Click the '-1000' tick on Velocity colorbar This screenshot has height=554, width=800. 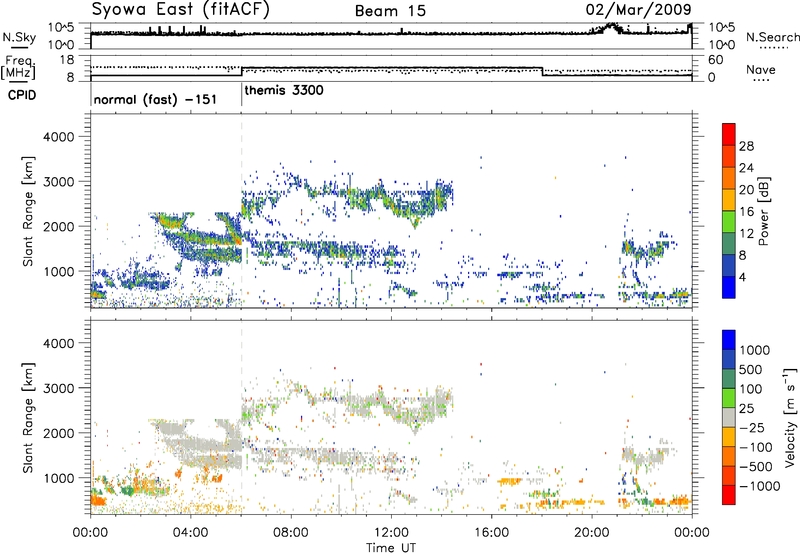(760, 486)
